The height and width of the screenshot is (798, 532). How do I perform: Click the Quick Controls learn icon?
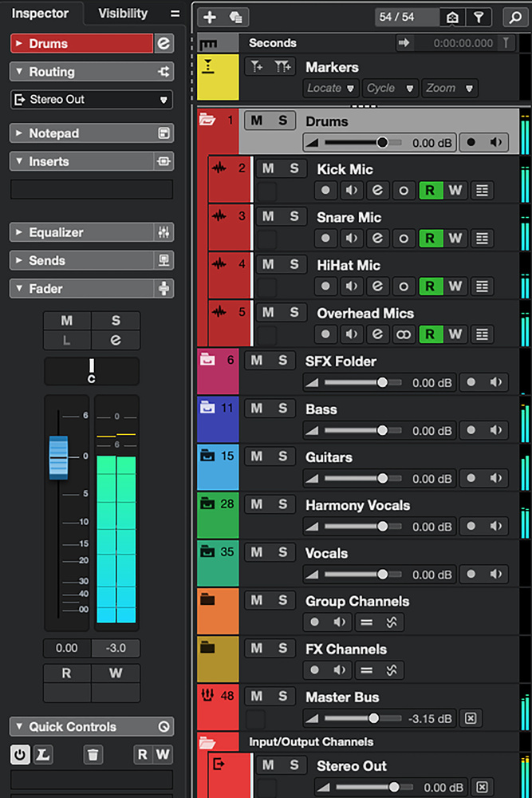(43, 754)
